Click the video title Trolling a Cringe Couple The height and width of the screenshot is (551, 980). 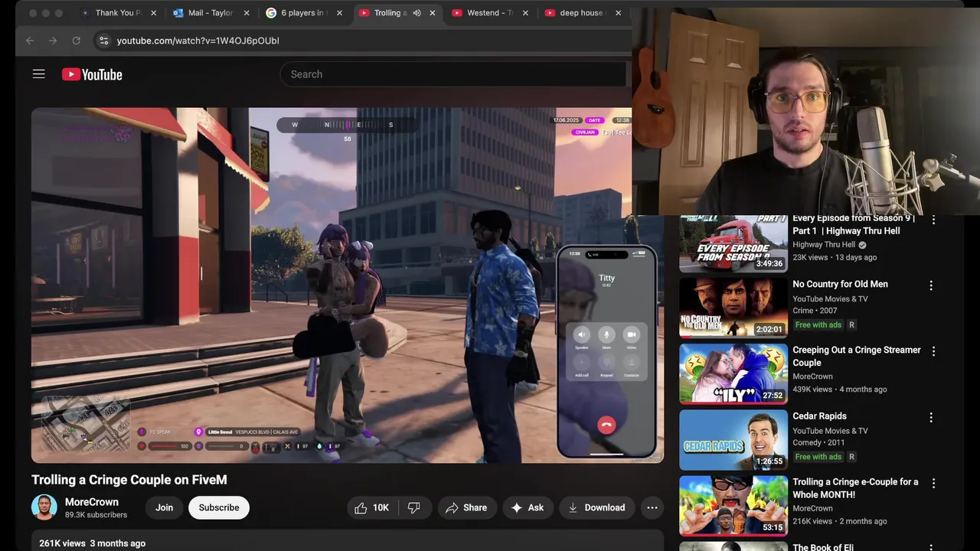coord(129,480)
